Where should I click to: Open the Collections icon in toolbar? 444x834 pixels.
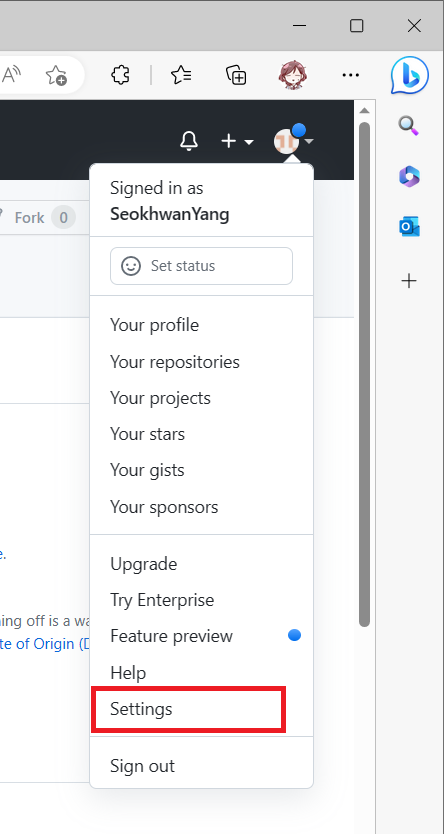pyautogui.click(x=236, y=75)
